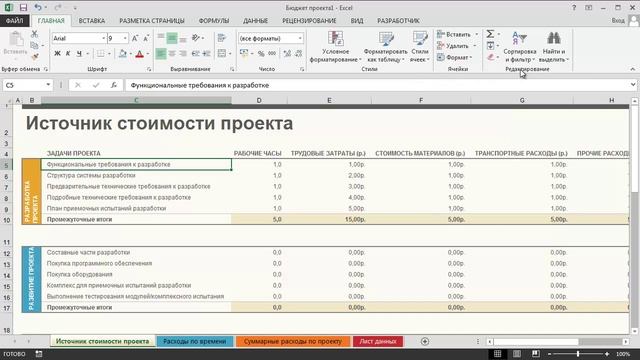Viewport: 640px width, 360px height.
Task: Click the Clear eraser icon
Action: [491, 57]
